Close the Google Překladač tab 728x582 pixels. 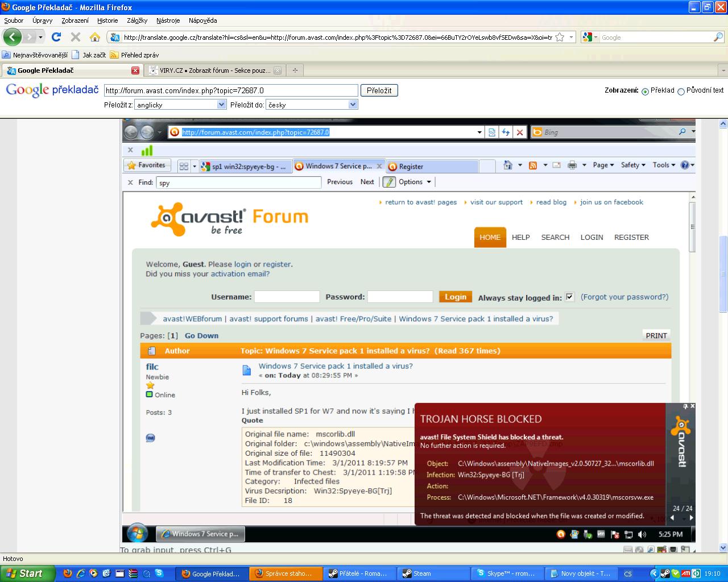click(x=135, y=70)
